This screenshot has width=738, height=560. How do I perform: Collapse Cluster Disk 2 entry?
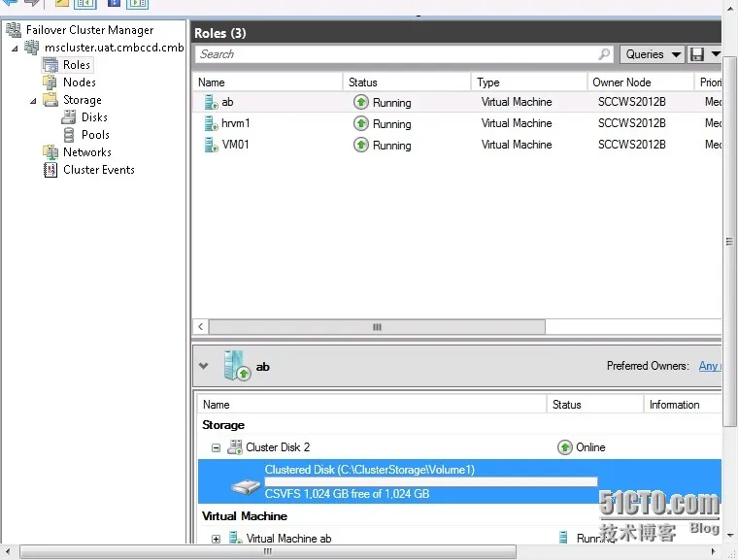[x=216, y=447]
